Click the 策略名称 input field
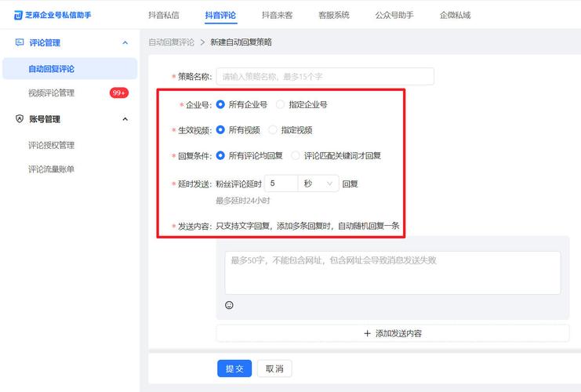This screenshot has height=392, width=581. (325, 77)
